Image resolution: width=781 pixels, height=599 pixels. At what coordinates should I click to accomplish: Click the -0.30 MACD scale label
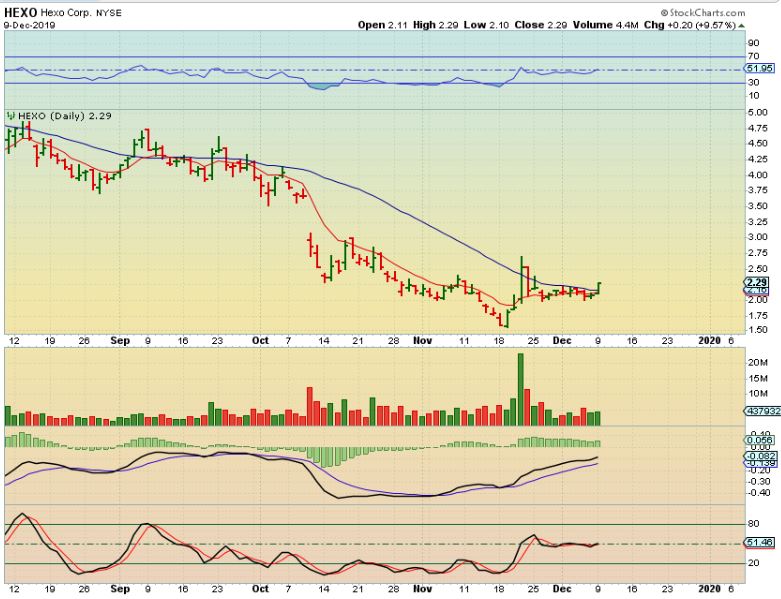(759, 481)
